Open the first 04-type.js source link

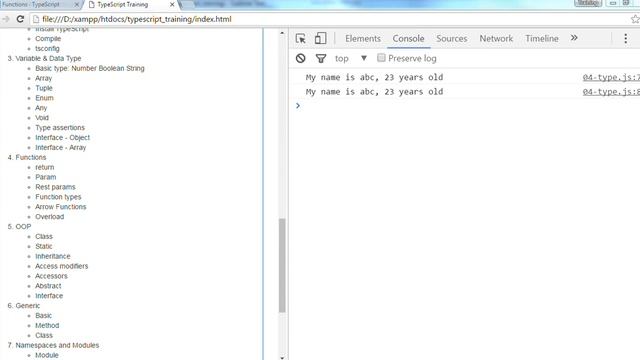(611, 77)
